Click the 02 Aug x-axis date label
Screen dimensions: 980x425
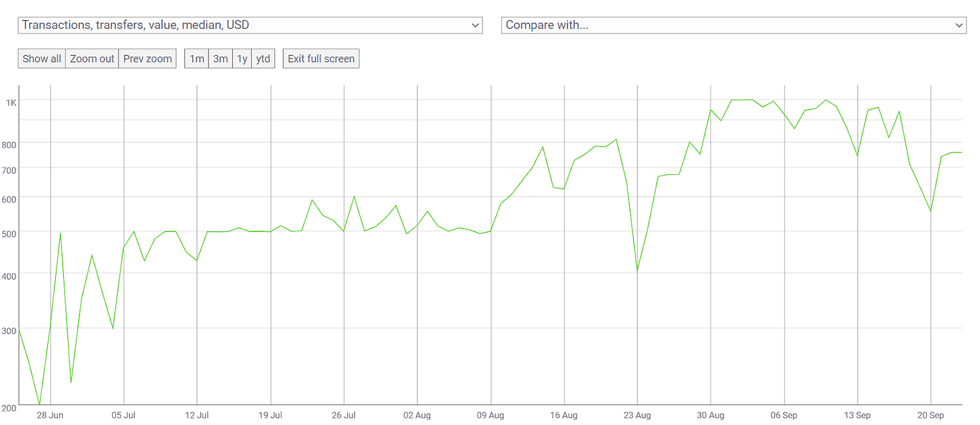(x=417, y=416)
